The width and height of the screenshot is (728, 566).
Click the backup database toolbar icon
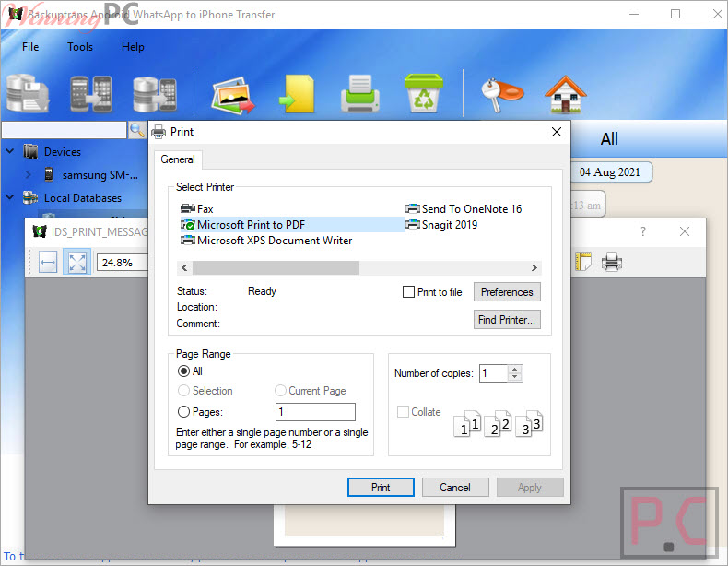tap(29, 93)
